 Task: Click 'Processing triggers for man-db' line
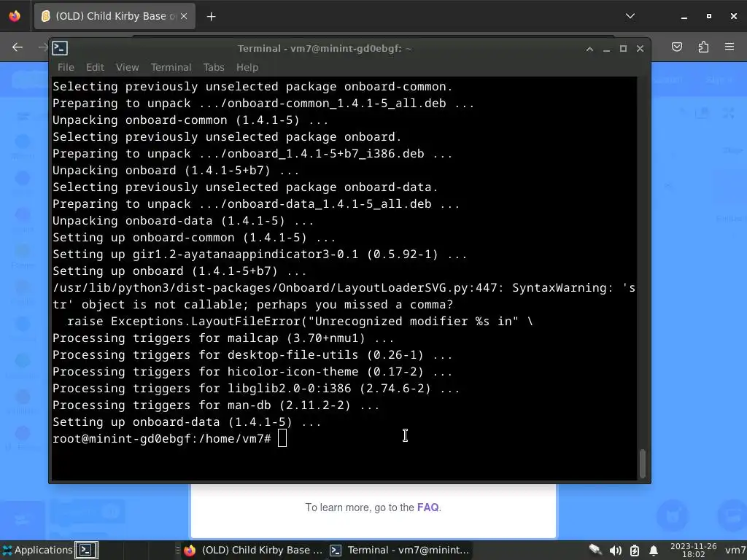point(216,405)
